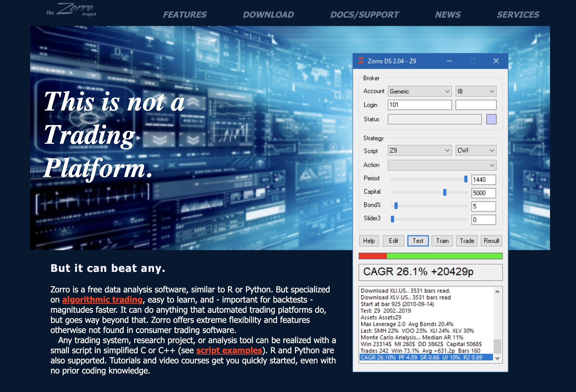This screenshot has height=392, width=576.
Task: Open the empty Action dropdown
Action: [442, 165]
